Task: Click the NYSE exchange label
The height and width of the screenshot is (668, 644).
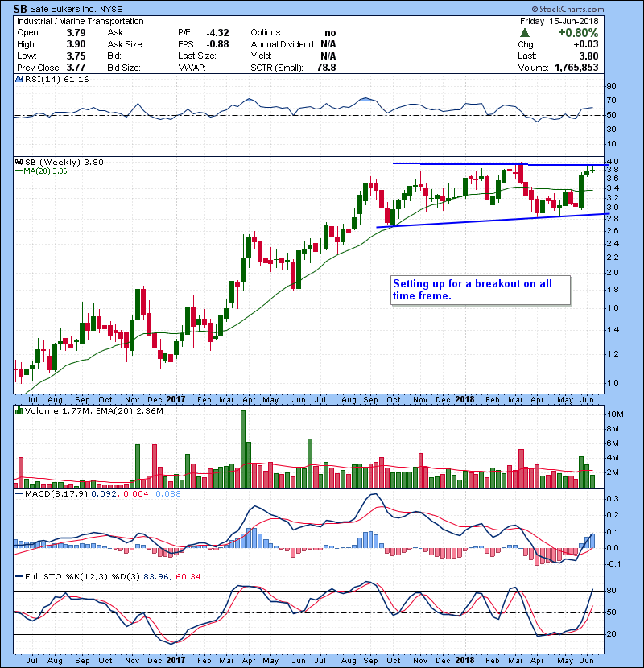Action: tap(111, 10)
